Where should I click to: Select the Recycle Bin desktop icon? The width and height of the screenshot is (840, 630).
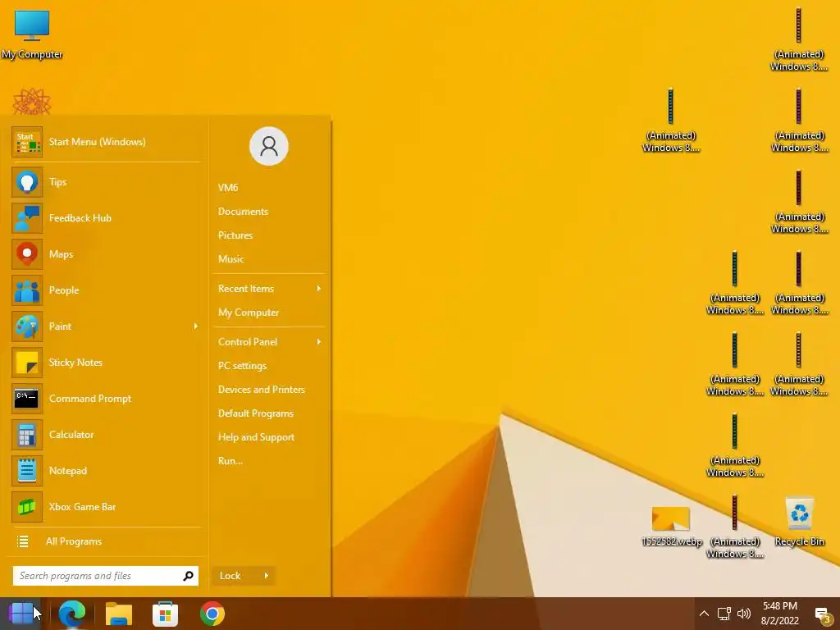799,521
